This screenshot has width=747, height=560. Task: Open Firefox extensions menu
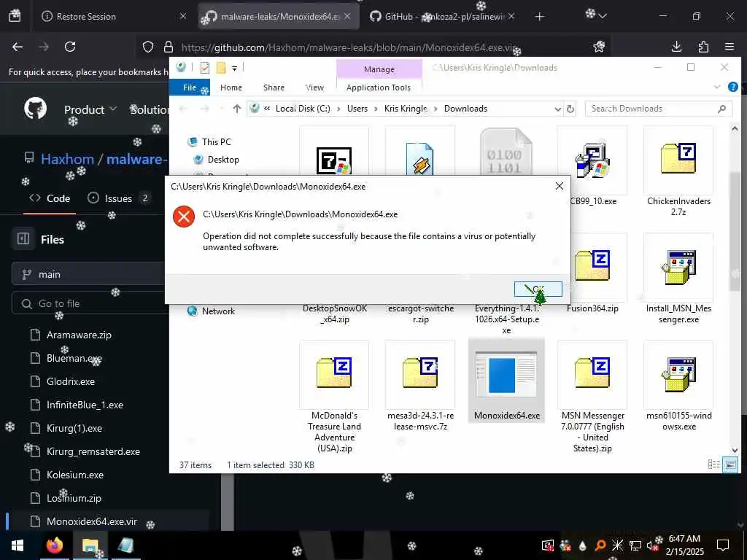(703, 47)
